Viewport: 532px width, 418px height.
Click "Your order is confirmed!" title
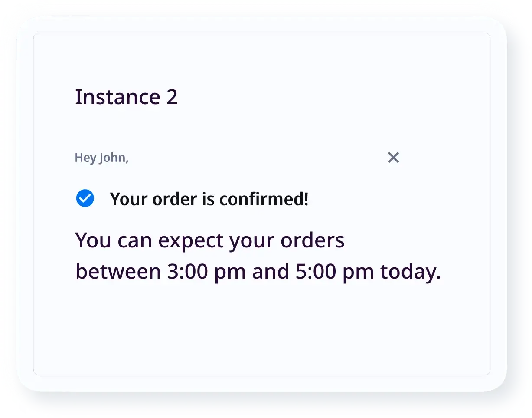(x=209, y=199)
